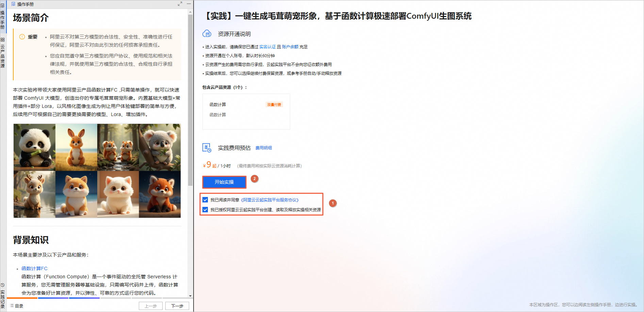
Task: Expand the manual panel to full screen
Action: [x=180, y=4]
